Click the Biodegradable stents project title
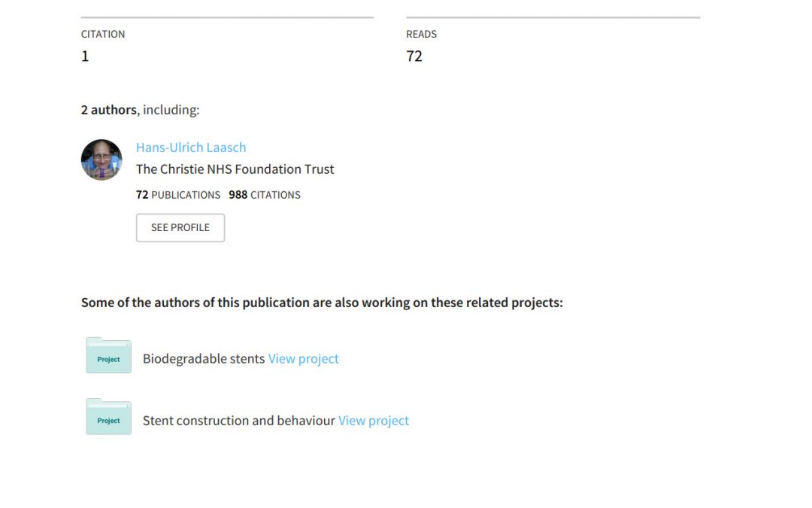 (204, 359)
